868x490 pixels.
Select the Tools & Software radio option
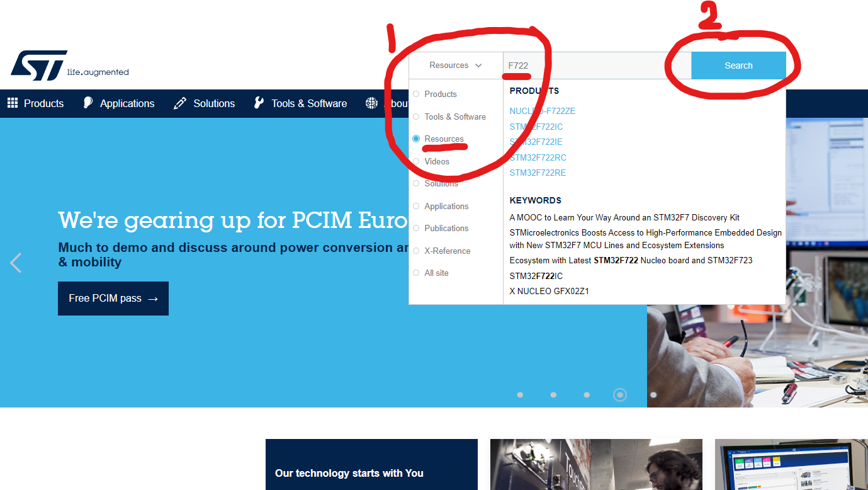[416, 117]
